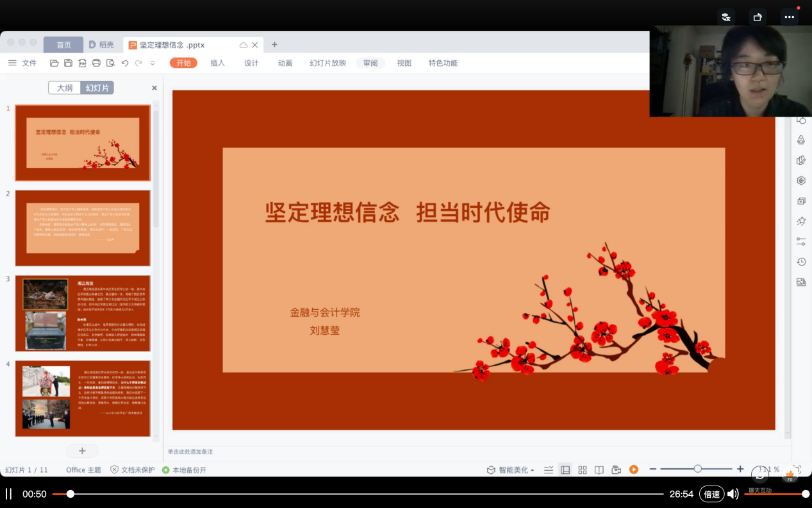Switch to slide sorter grid view
This screenshot has width=812, height=508.
[x=582, y=470]
